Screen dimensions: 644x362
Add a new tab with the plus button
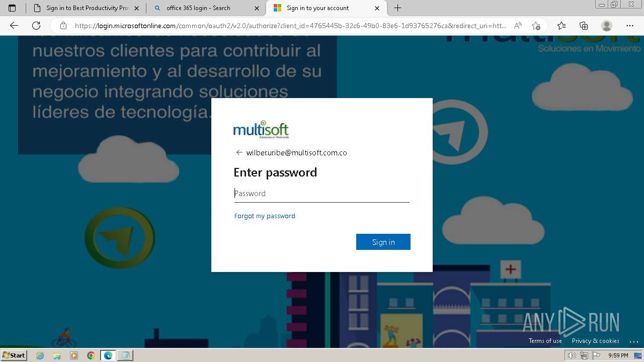click(x=397, y=8)
